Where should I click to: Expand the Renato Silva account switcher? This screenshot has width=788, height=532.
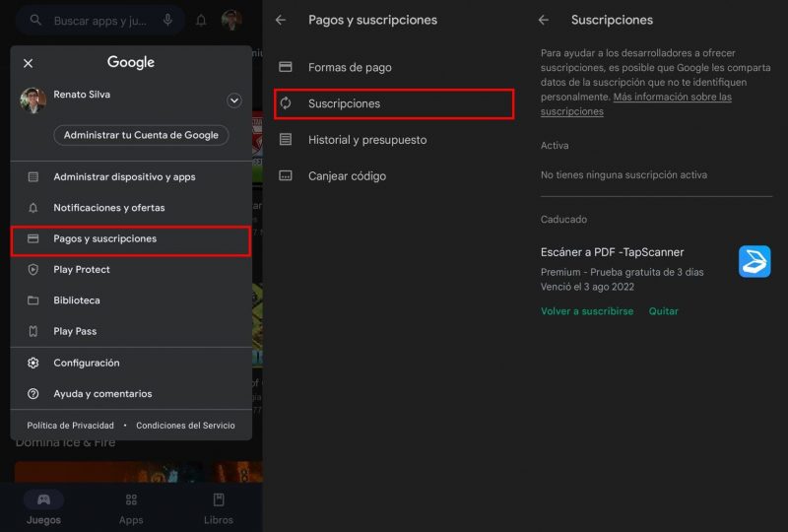(x=234, y=100)
